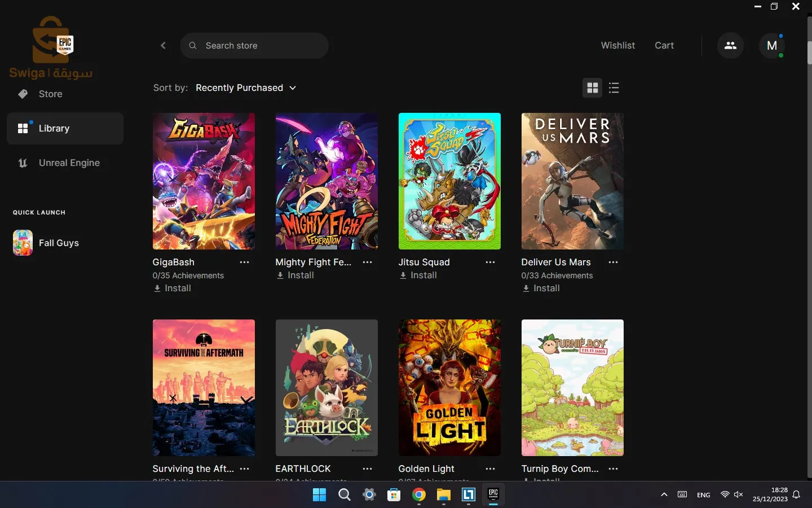Switch to the Library tab

coord(54,128)
